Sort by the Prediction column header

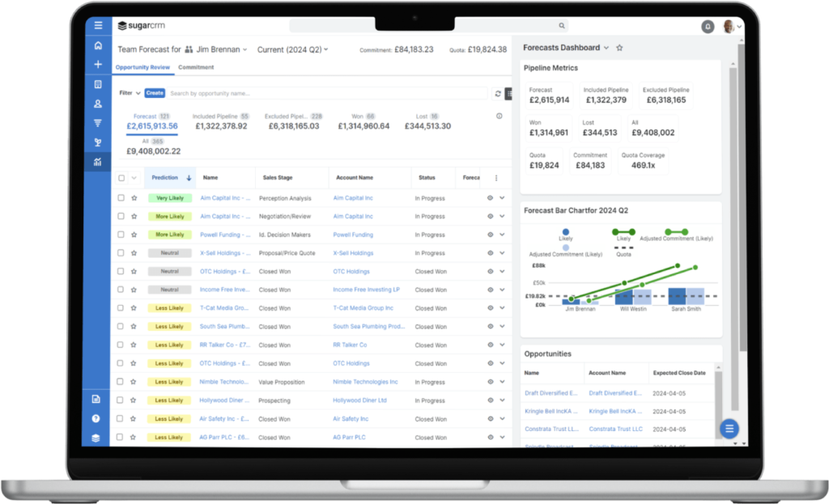[x=171, y=178]
